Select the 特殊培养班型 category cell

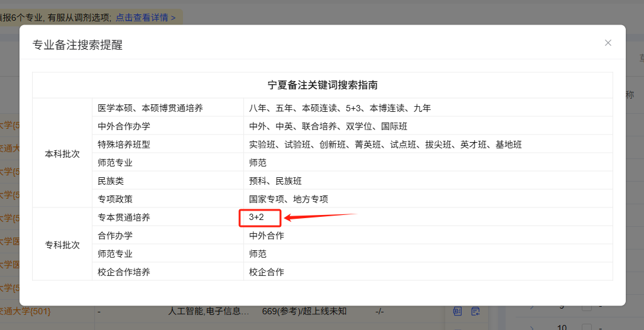(168, 145)
